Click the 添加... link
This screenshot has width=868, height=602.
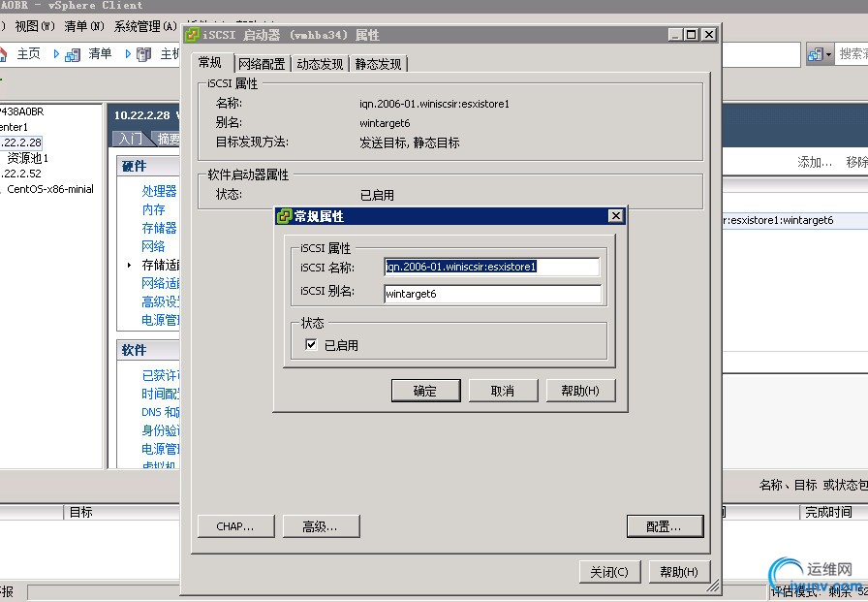coord(815,162)
